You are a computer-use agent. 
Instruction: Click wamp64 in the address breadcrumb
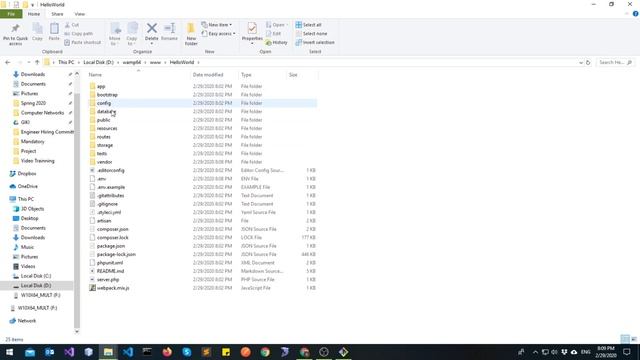[x=131, y=62]
